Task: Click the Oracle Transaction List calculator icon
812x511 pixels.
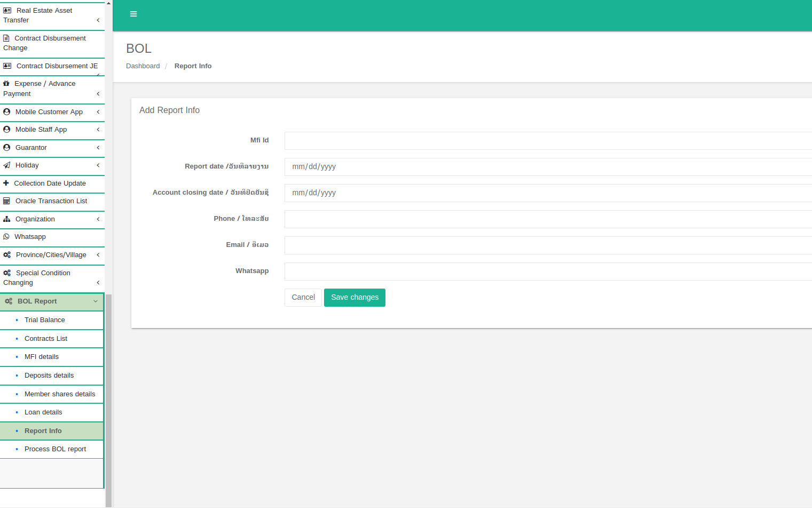Action: (7, 201)
